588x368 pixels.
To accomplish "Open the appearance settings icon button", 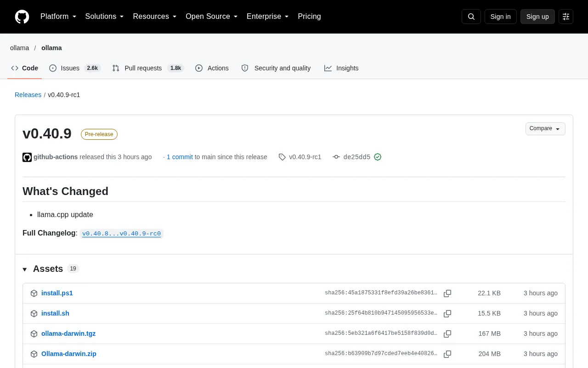I will 566,17.
